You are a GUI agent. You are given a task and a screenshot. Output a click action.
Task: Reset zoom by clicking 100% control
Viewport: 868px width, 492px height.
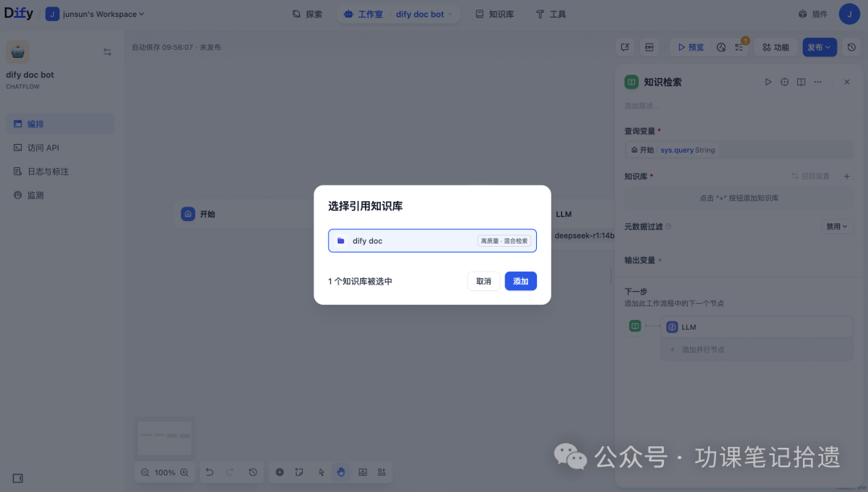click(163, 472)
